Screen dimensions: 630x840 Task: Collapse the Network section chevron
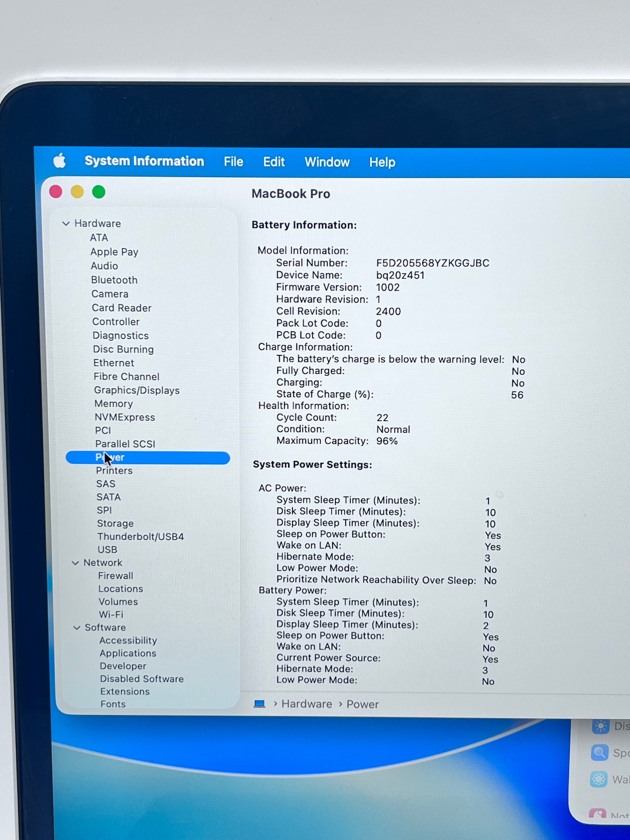(x=75, y=563)
